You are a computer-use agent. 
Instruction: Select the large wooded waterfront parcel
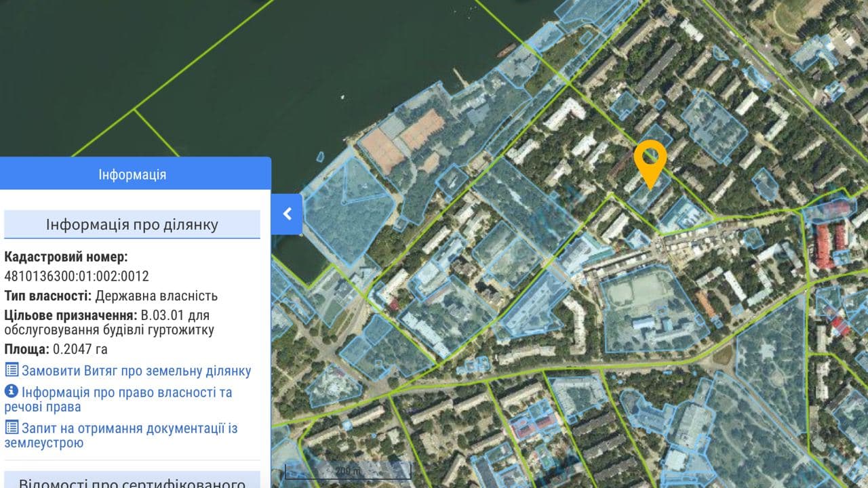(x=349, y=210)
